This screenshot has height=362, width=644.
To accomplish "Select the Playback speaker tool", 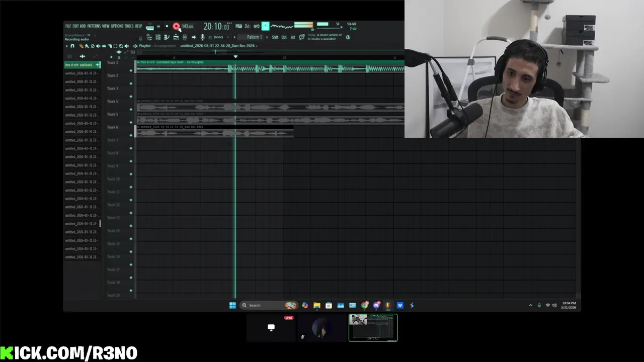I will point(127,46).
